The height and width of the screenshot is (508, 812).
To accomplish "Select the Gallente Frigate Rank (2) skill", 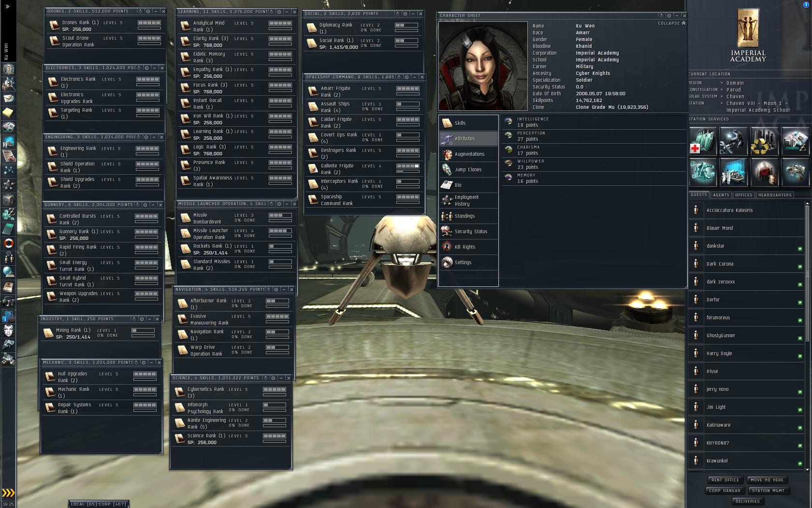I will 364,169.
